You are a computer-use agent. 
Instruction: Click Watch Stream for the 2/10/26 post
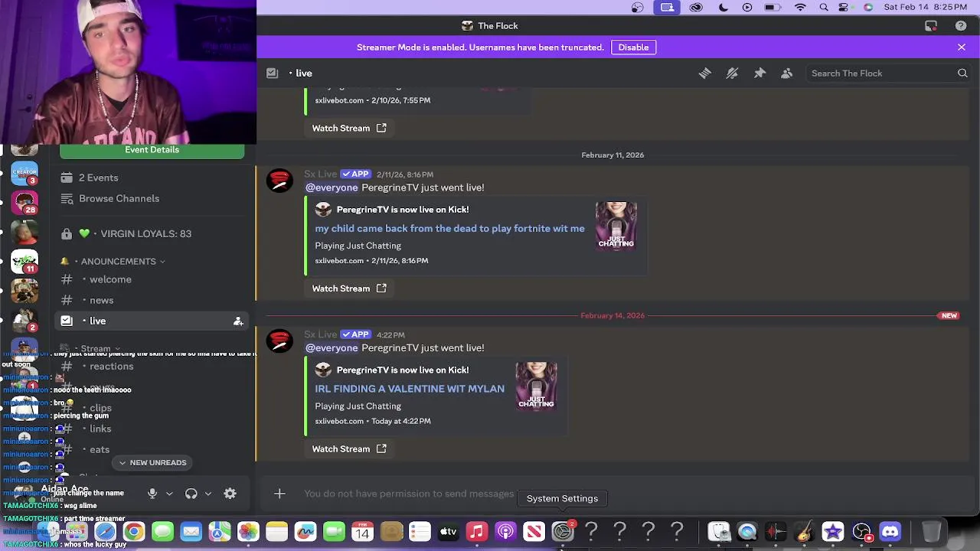tap(348, 128)
